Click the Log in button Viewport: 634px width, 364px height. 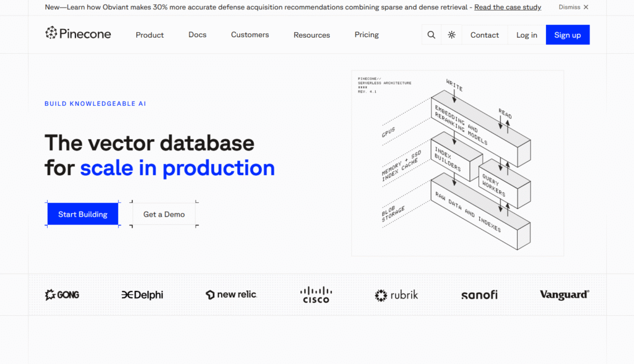pyautogui.click(x=526, y=35)
